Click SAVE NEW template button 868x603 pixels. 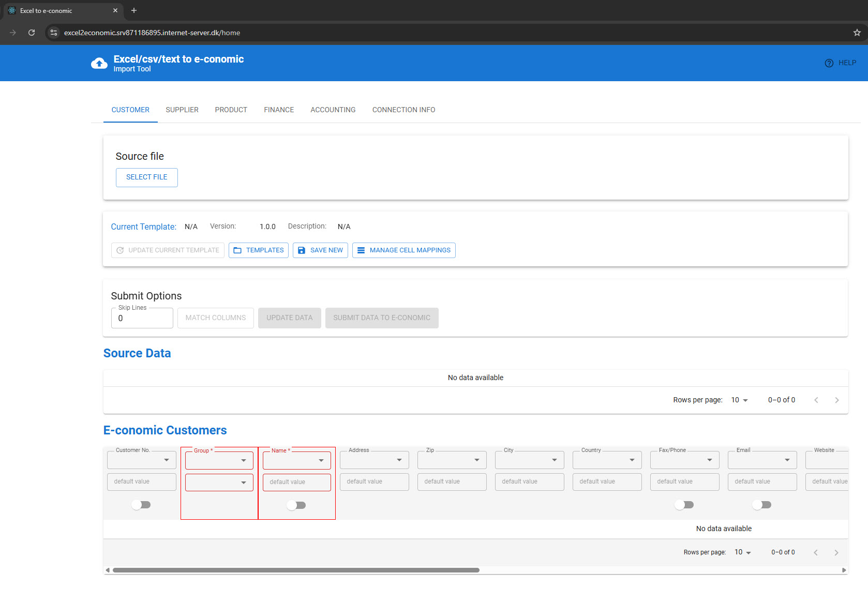[321, 250]
